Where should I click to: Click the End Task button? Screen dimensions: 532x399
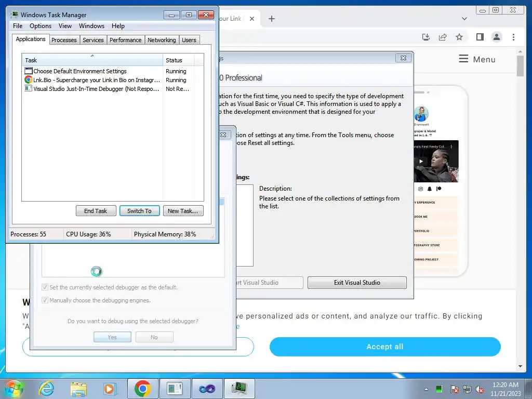coord(96,211)
